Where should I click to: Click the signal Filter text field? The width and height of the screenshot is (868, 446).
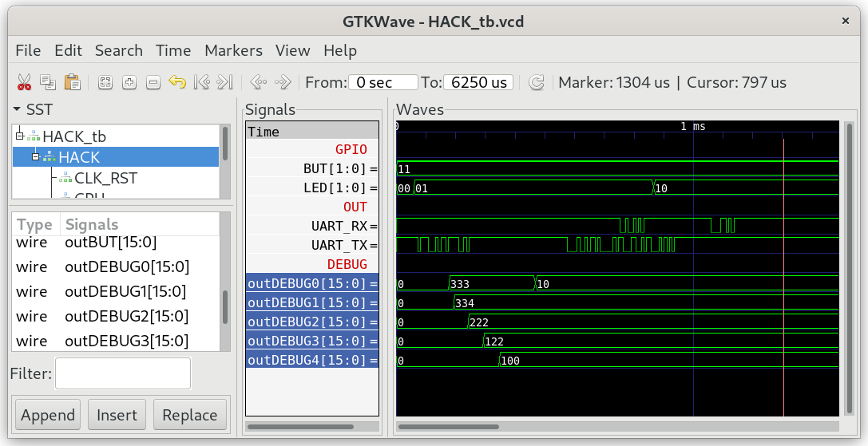[123, 373]
